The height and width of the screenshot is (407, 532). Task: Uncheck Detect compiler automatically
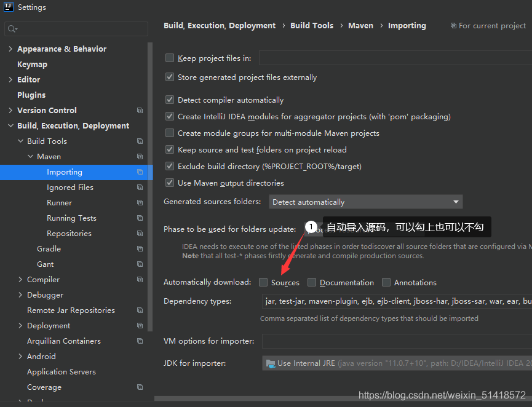coord(170,100)
